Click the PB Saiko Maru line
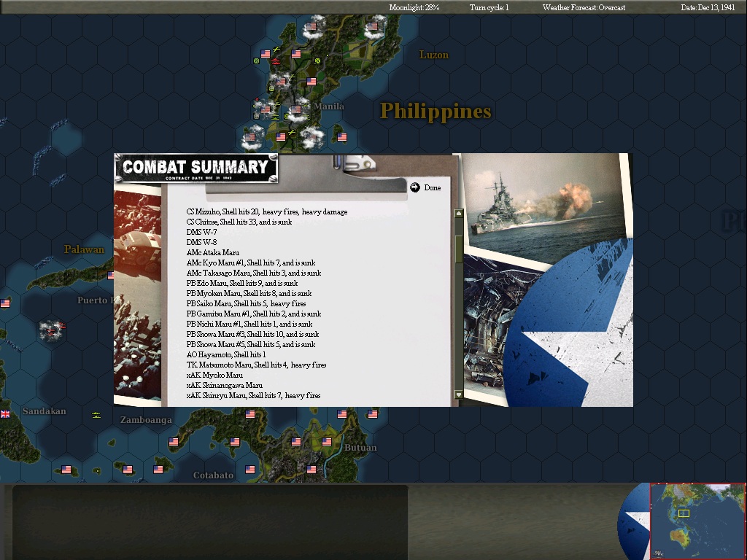This screenshot has width=747, height=560. coord(246,303)
